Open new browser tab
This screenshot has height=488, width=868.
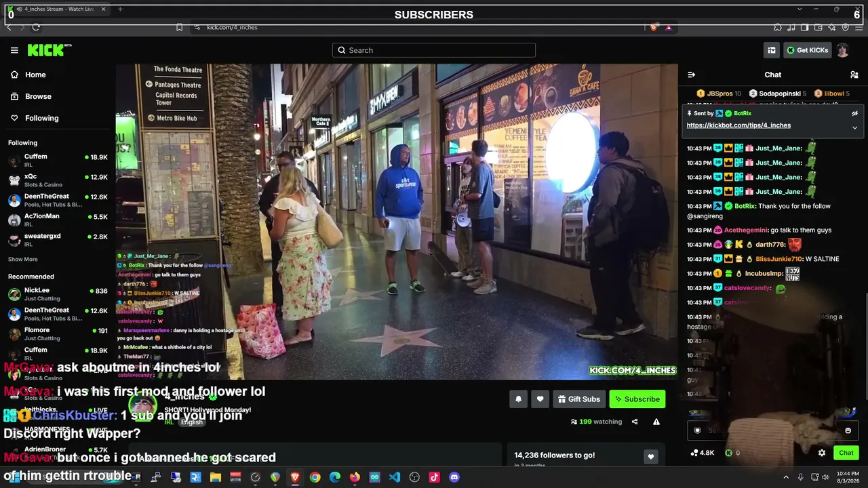pos(120,9)
